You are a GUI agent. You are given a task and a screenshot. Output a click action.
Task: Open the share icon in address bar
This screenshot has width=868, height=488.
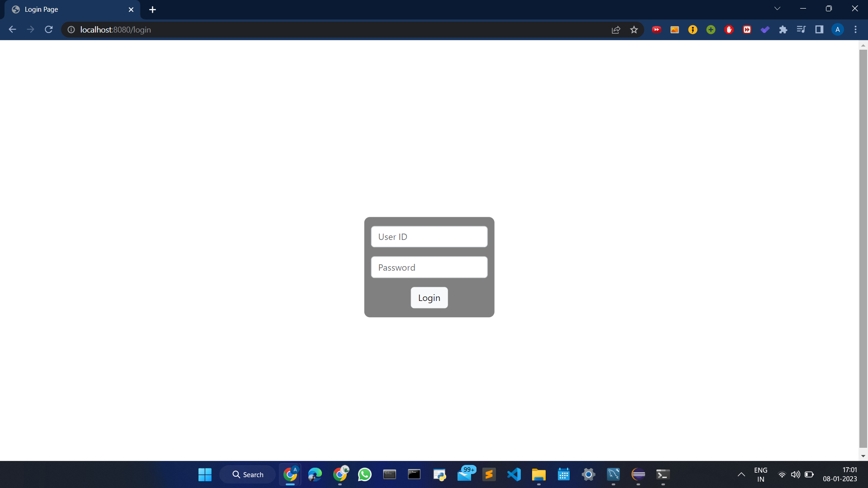coord(616,29)
